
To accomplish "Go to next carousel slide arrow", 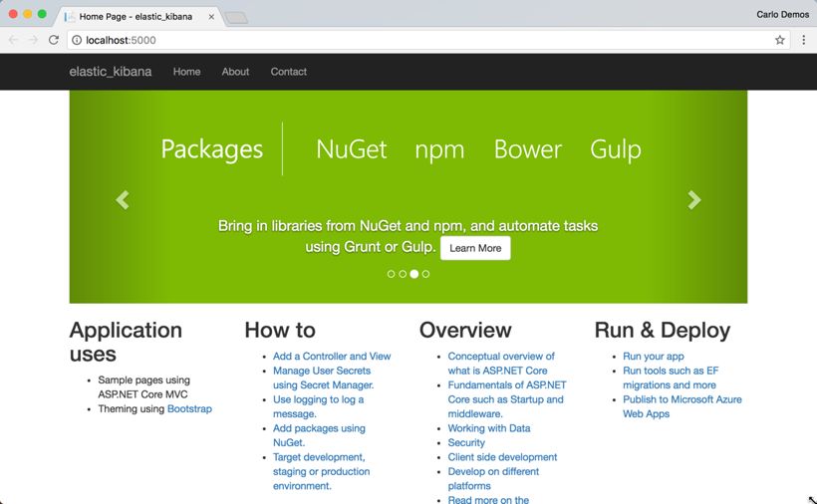I will (x=694, y=200).
